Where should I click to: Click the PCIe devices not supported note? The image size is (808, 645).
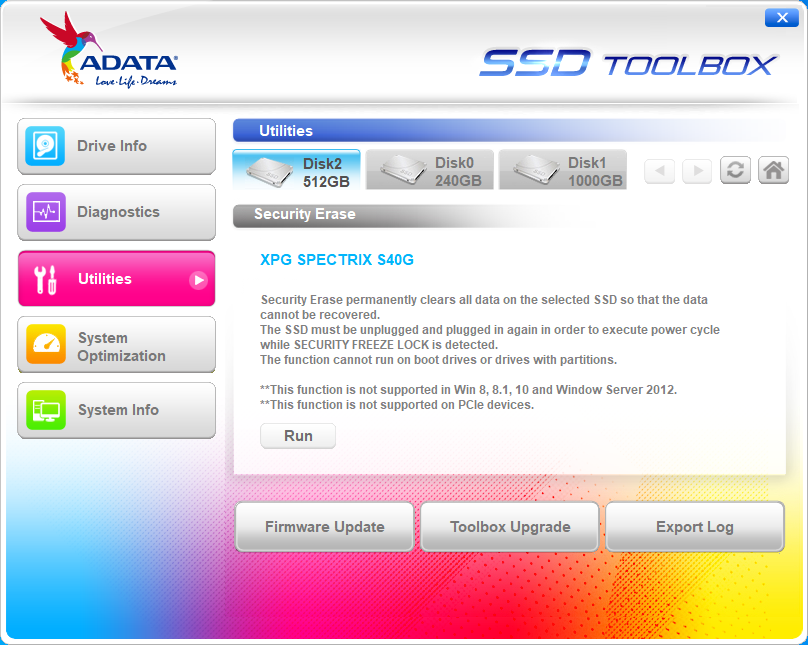click(x=397, y=405)
